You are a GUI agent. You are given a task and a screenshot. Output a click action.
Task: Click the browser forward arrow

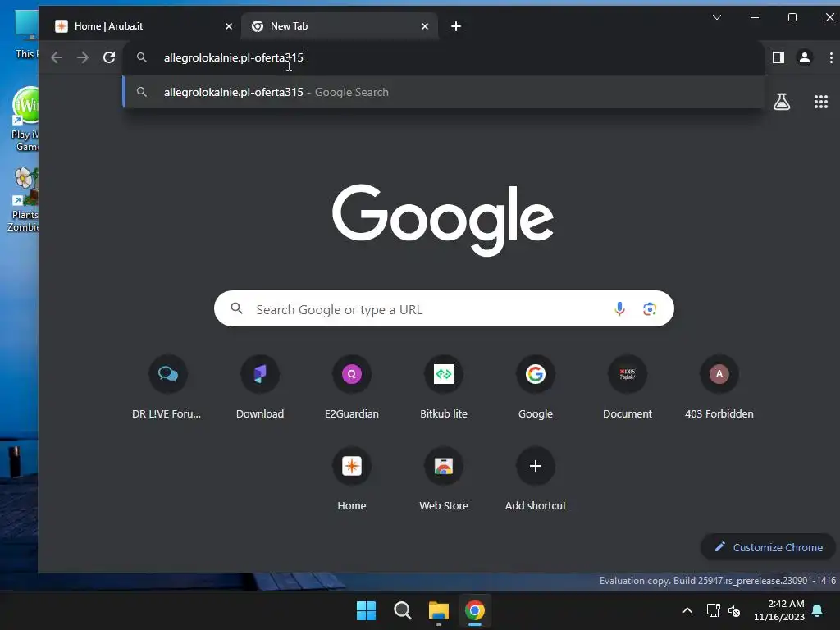83,57
